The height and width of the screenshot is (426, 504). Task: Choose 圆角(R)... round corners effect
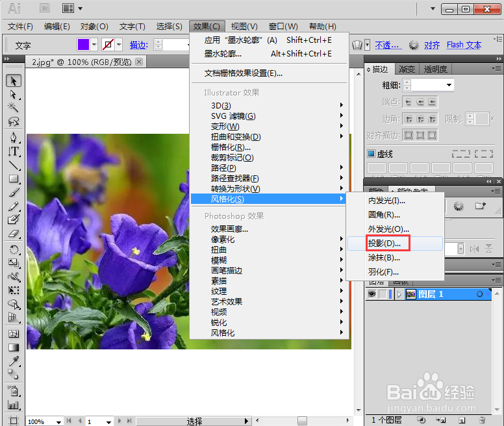395,214
